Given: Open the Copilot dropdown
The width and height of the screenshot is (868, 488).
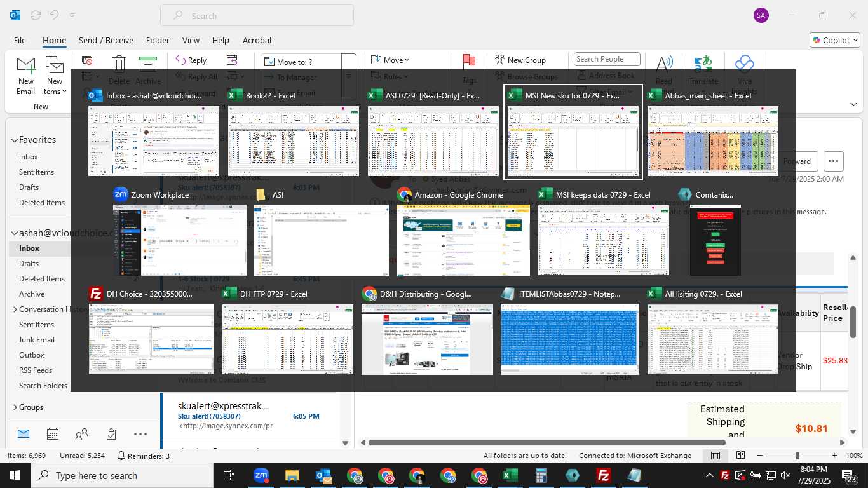Looking at the screenshot, I should [835, 40].
